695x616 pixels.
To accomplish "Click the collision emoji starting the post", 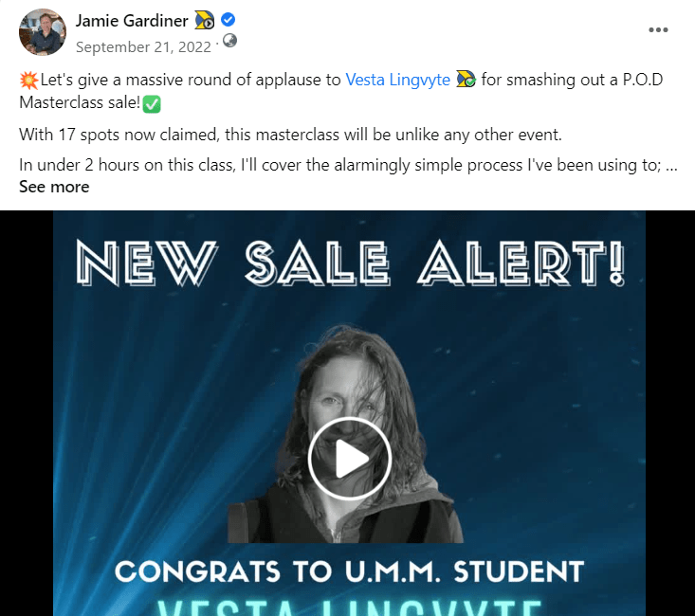I will [x=29, y=81].
